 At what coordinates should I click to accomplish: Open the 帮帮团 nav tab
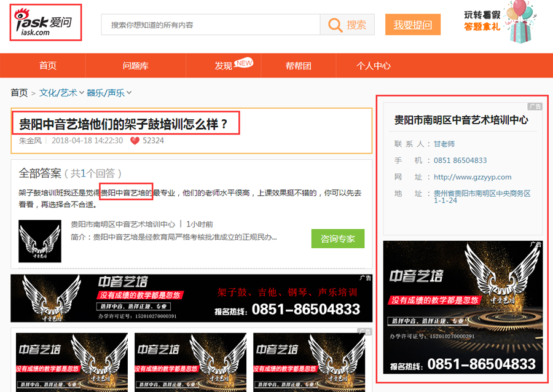299,66
